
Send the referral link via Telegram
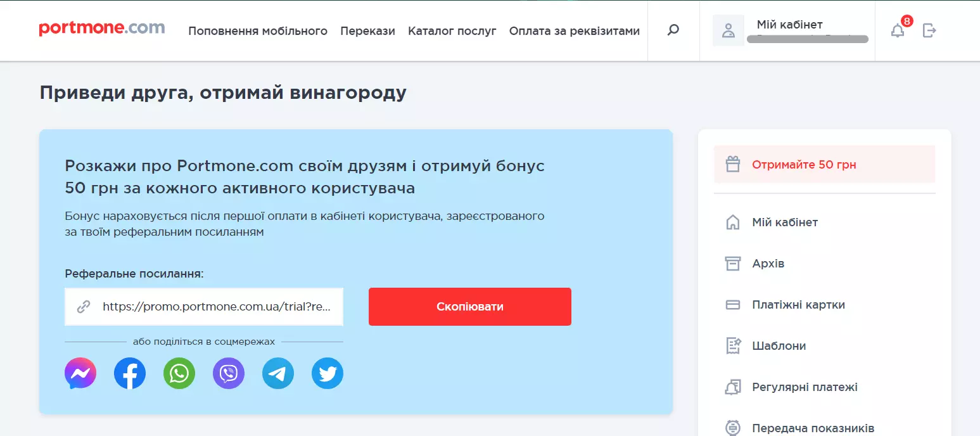(x=277, y=373)
